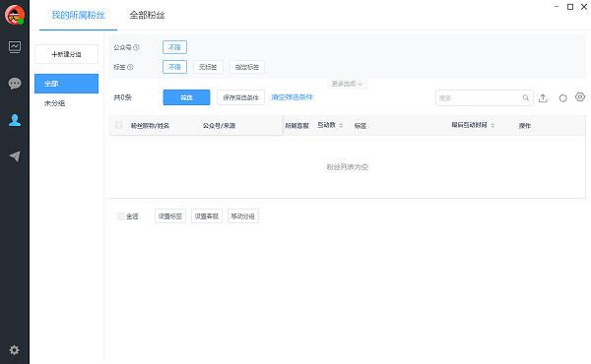The width and height of the screenshot is (591, 364).
Task: Switch to 我的所属粉丝 tab
Action: tap(78, 15)
